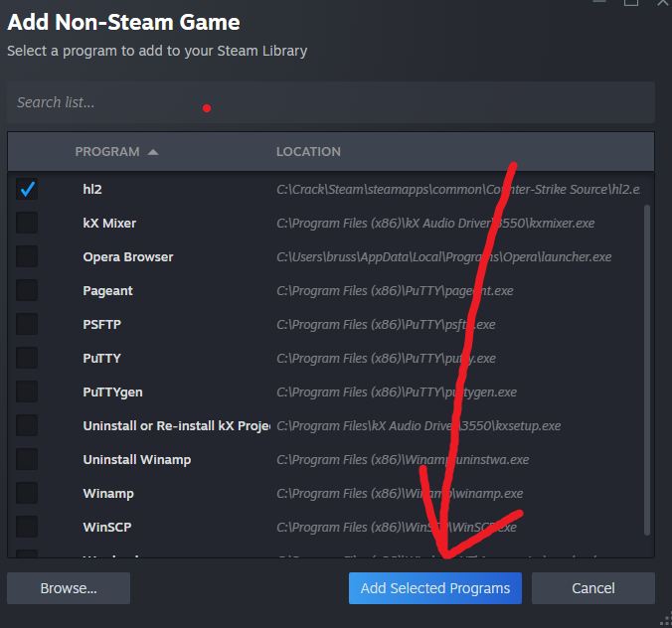Enable the Pageant program checkbox

(27, 290)
